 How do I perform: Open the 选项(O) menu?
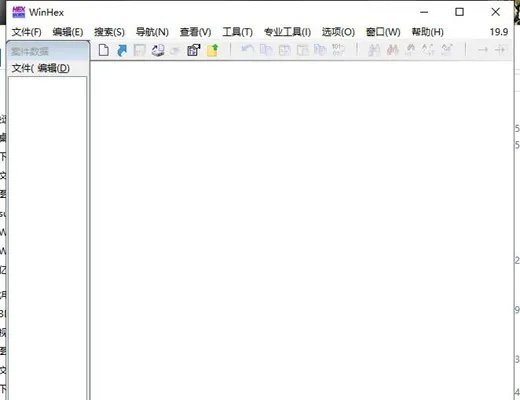(x=338, y=32)
